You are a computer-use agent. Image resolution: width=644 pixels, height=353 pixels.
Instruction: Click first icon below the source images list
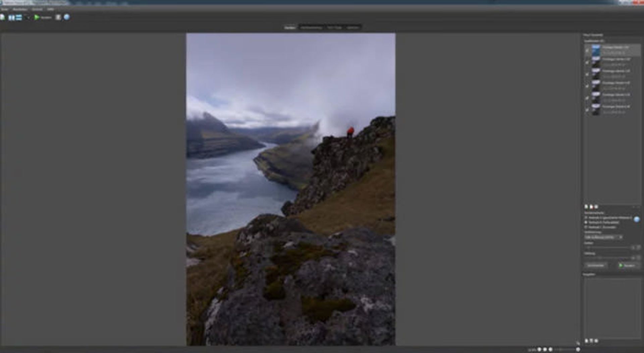coord(586,207)
